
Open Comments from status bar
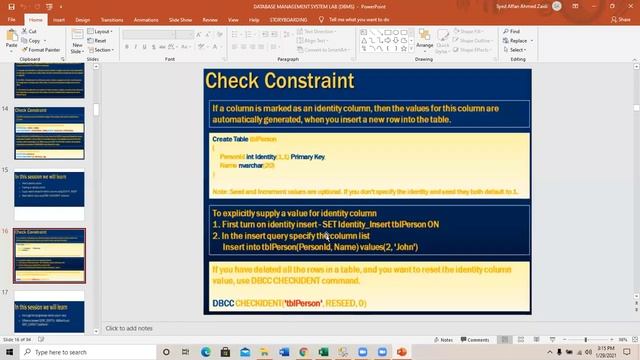click(475, 340)
